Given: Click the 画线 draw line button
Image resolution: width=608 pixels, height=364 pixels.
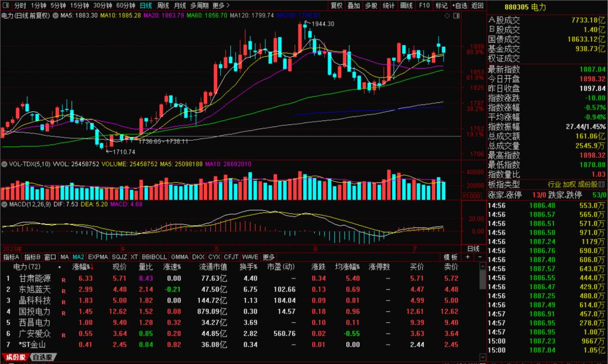Looking at the screenshot, I should point(406,6).
